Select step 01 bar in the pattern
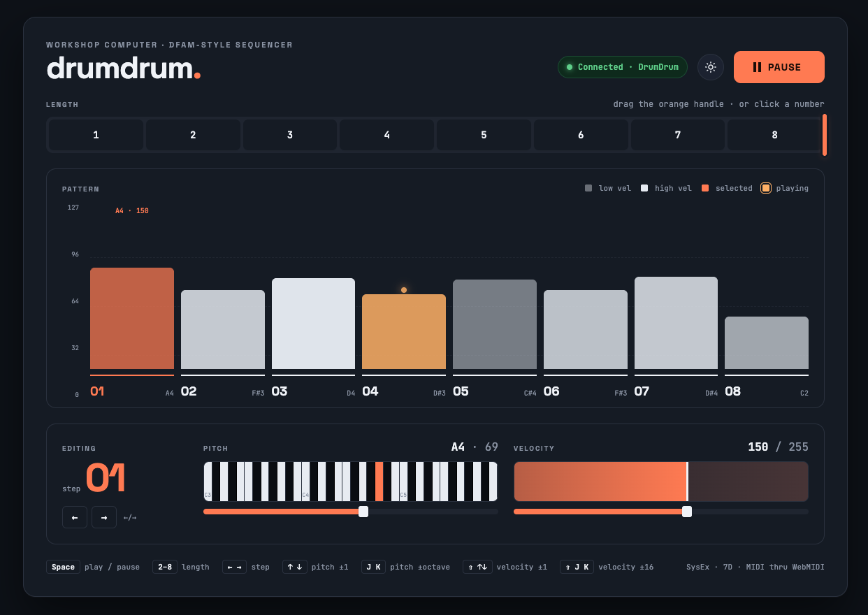Image resolution: width=868 pixels, height=615 pixels. (132, 318)
